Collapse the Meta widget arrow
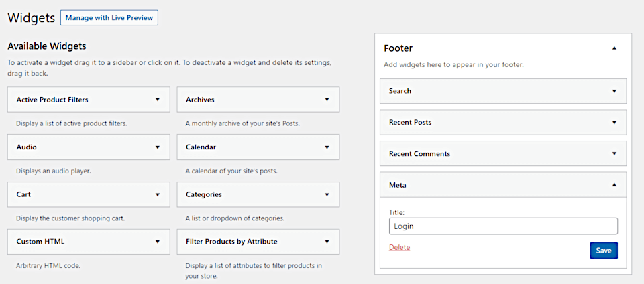644x284 pixels. click(x=614, y=185)
